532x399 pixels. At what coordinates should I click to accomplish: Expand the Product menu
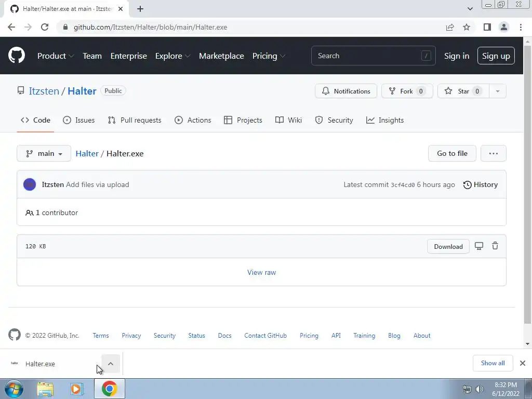[x=55, y=56]
